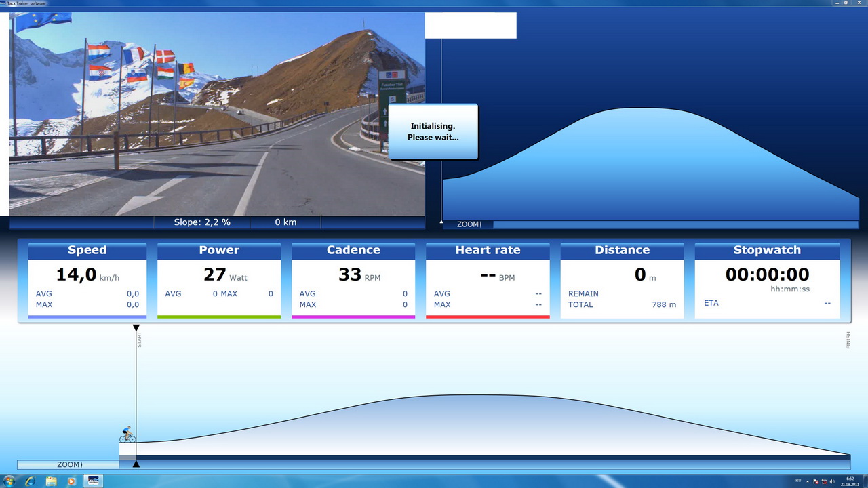Launch Internet Explorer from the taskbar
This screenshot has width=868, height=488.
tap(30, 481)
